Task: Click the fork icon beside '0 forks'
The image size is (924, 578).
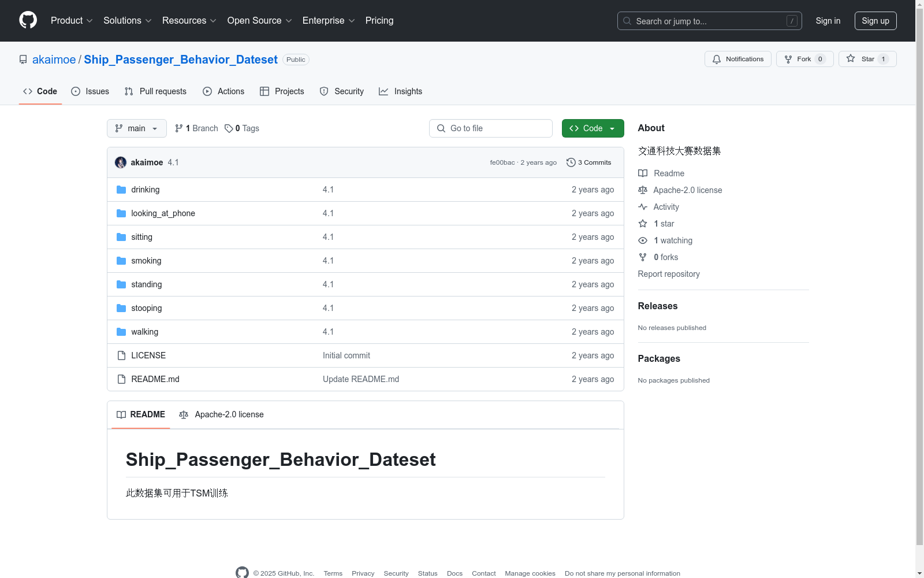Action: (643, 257)
